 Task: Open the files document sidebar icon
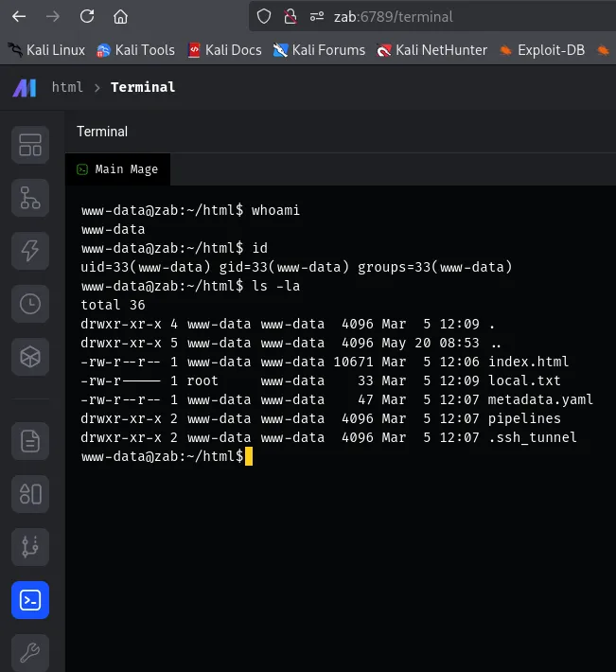[30, 441]
